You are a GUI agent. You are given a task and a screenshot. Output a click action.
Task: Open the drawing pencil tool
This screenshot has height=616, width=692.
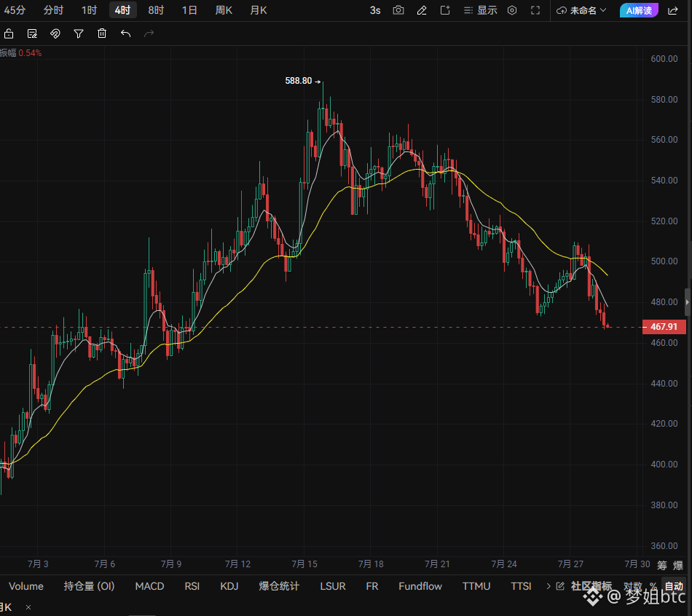422,10
